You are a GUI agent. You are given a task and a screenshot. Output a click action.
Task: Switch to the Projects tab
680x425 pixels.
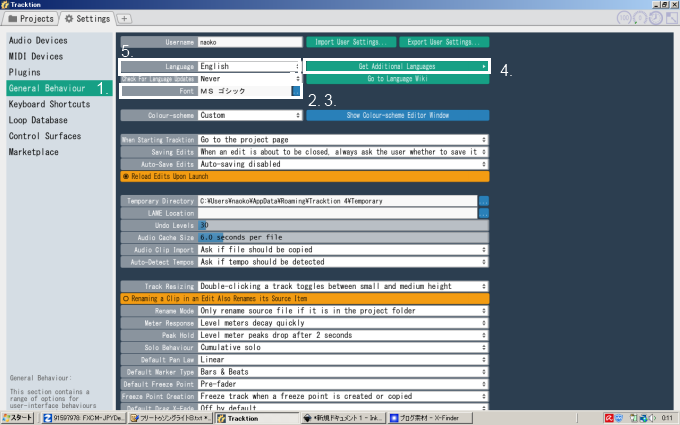[x=31, y=18]
